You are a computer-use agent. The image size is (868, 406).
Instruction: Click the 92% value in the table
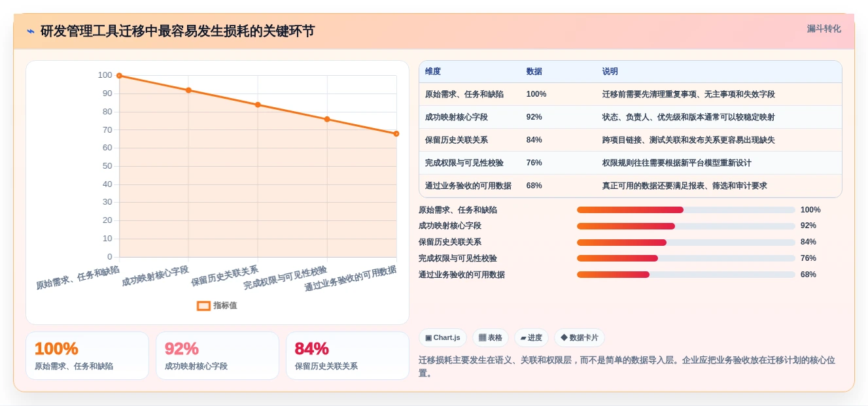[534, 117]
